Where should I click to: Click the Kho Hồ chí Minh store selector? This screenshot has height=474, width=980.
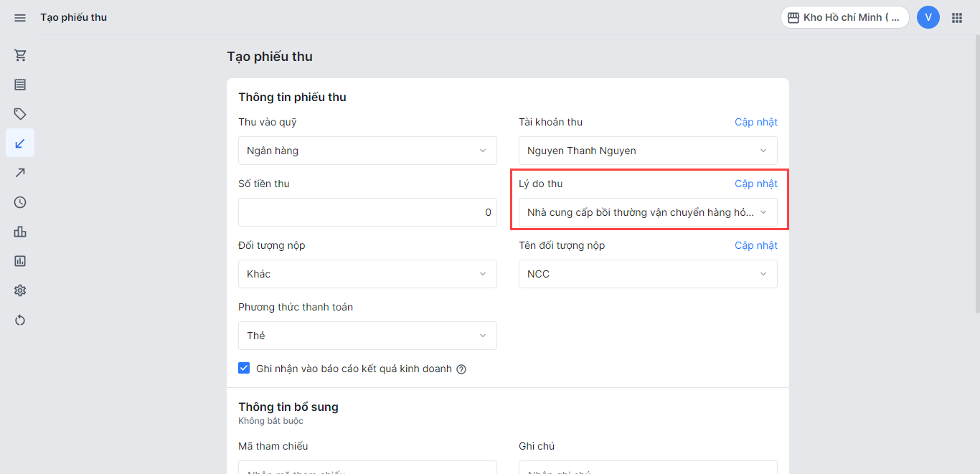[844, 17]
